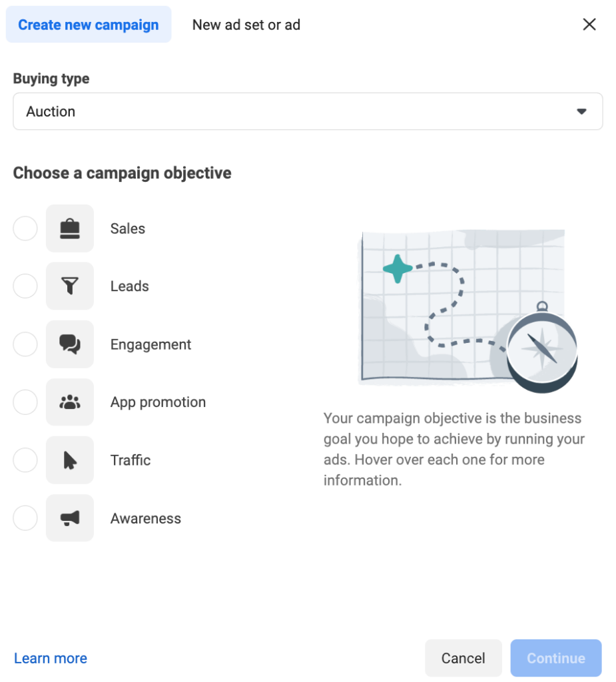Click the Engagement chat bubbles icon
Viewport: 616px width, 682px height.
(70, 344)
